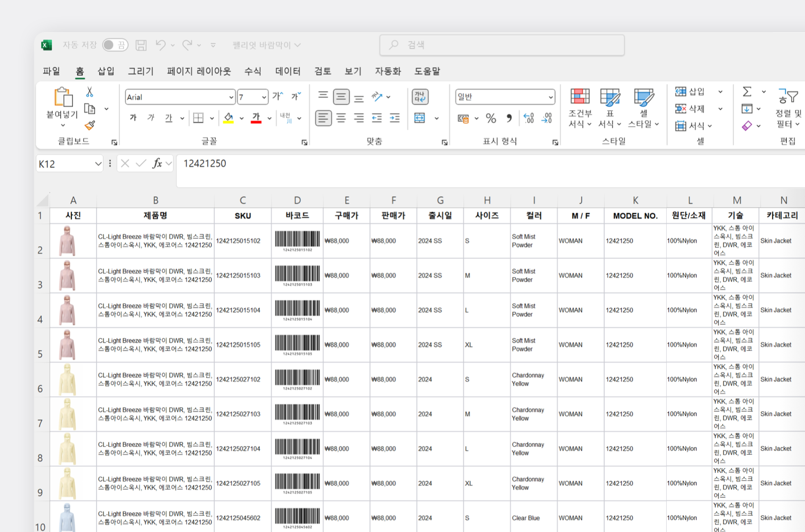Image resolution: width=805 pixels, height=532 pixels.
Task: Open 셀 스타일 cell styles
Action: pos(643,108)
